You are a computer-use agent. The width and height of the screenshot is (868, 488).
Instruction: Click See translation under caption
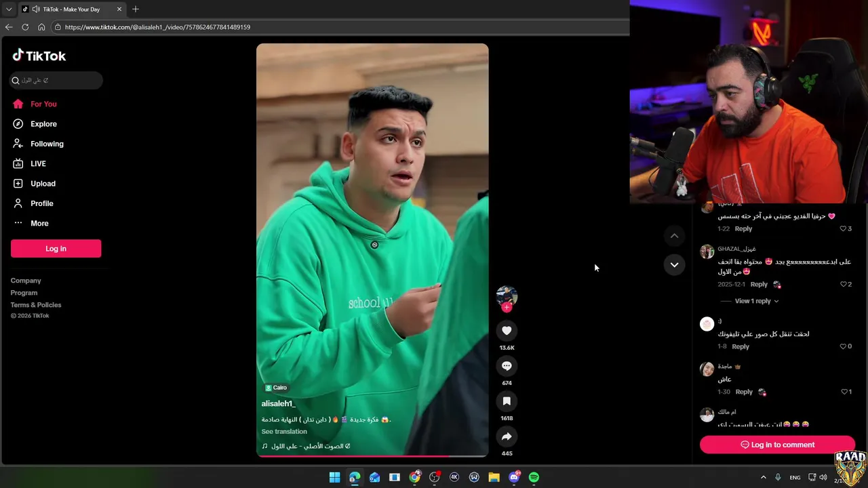[x=284, y=432]
